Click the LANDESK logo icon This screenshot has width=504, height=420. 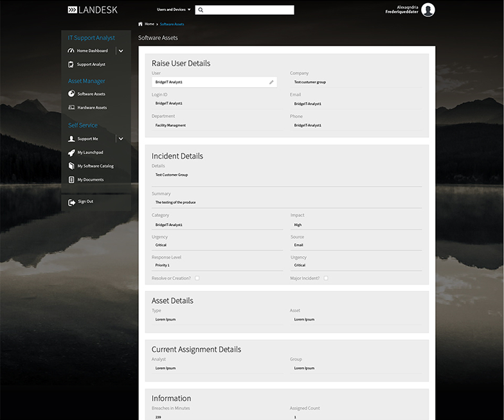tap(72, 10)
